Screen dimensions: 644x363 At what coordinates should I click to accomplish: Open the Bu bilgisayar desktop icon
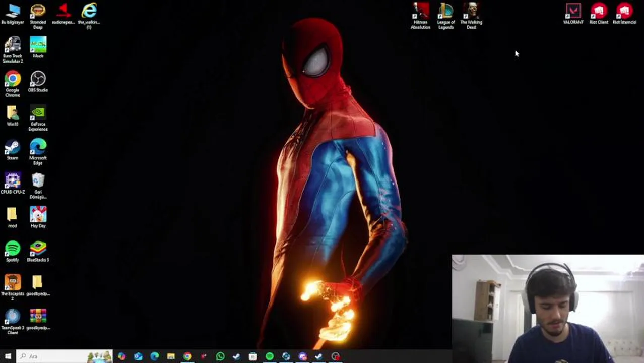pos(13,14)
